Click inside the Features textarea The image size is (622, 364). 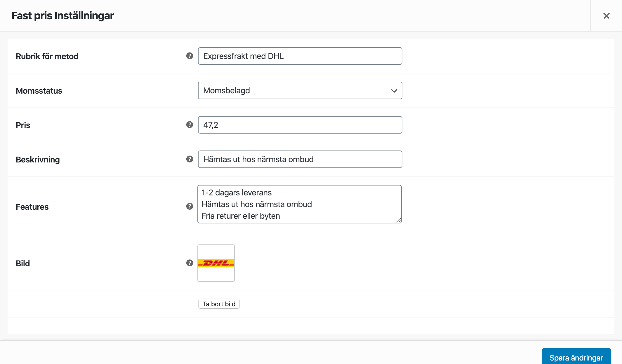point(299,204)
